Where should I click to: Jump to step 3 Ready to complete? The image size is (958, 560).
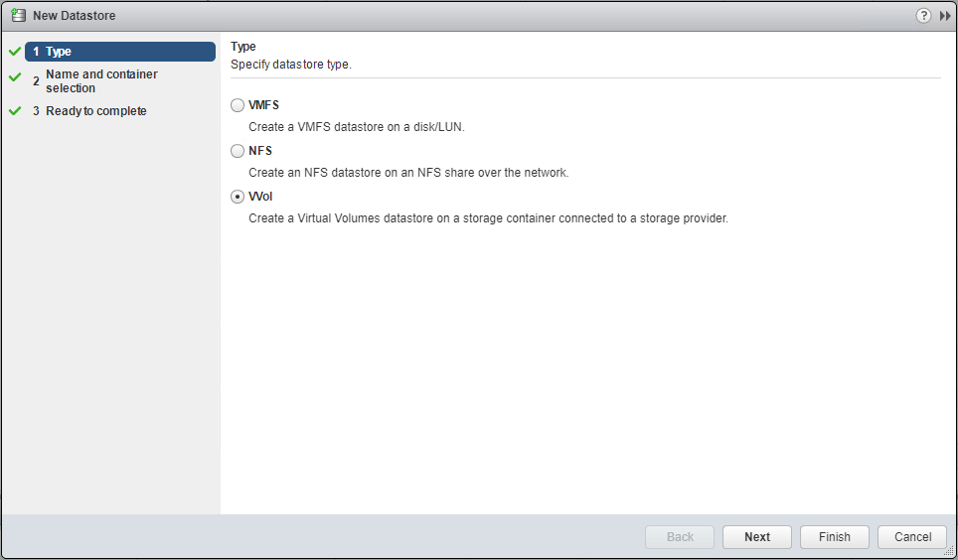pos(95,111)
